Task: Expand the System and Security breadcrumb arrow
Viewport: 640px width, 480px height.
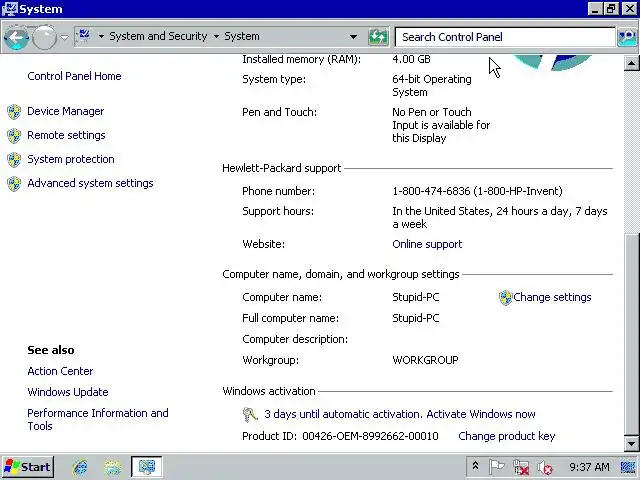Action: (x=216, y=37)
